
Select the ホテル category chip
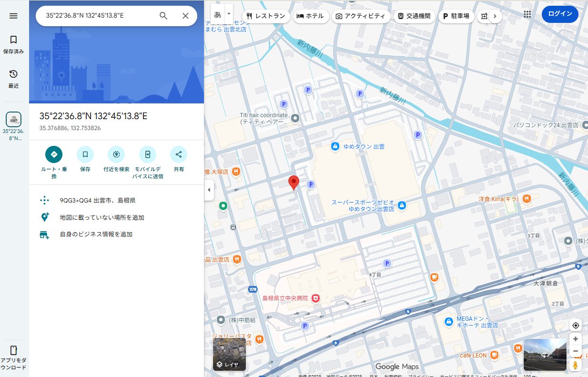pyautogui.click(x=310, y=16)
